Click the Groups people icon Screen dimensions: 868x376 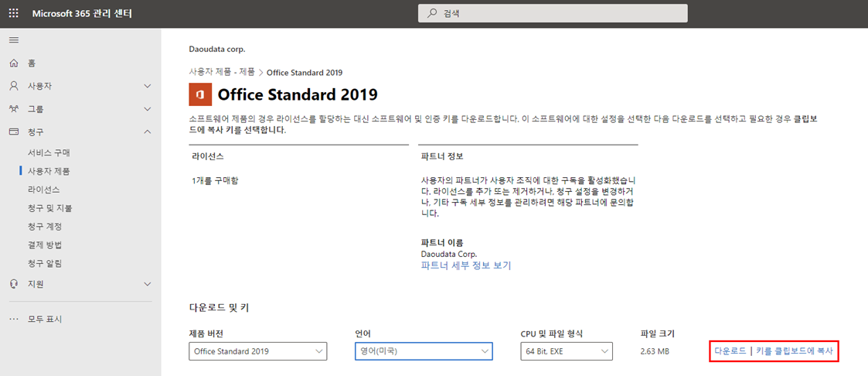[x=14, y=109]
